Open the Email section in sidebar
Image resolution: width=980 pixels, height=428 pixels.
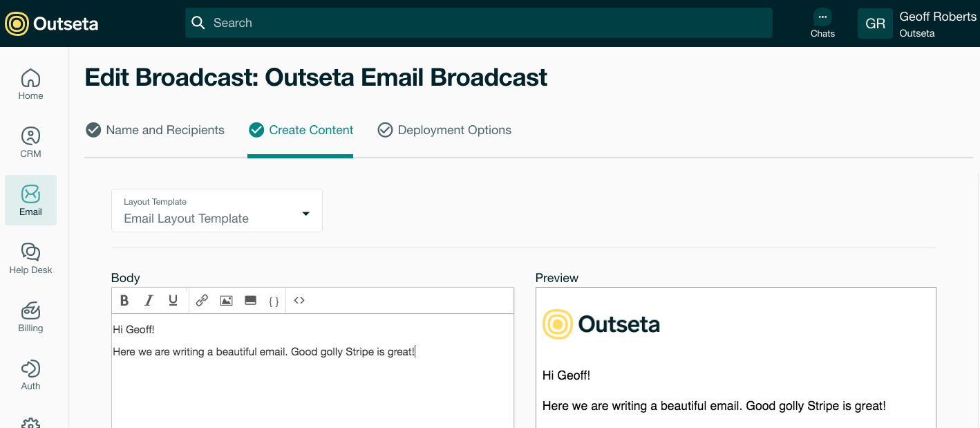click(x=30, y=201)
